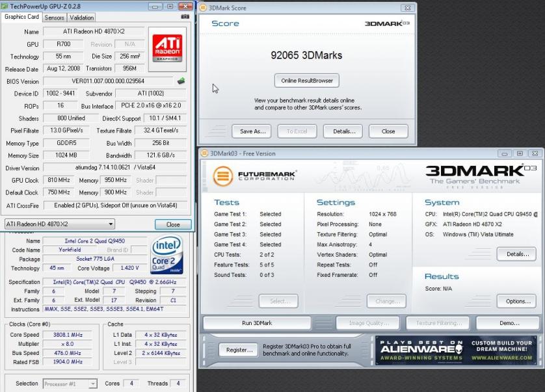Screen dimensions: 545x392
Task: Click the Memory Type field GDDR5
Action: click(66, 143)
